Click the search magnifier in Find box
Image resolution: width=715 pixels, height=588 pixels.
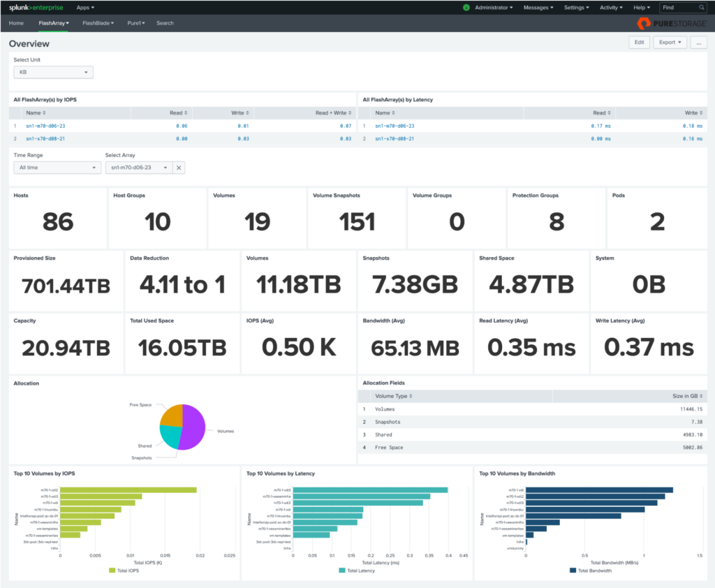(x=702, y=7)
